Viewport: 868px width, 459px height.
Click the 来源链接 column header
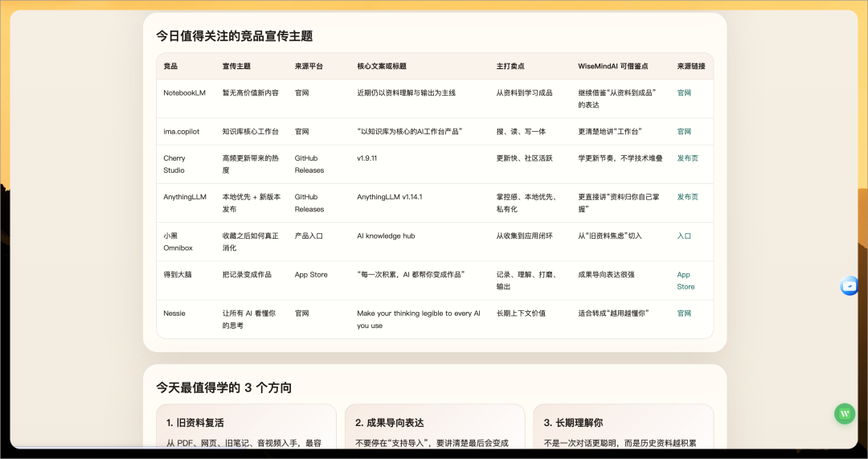click(691, 66)
